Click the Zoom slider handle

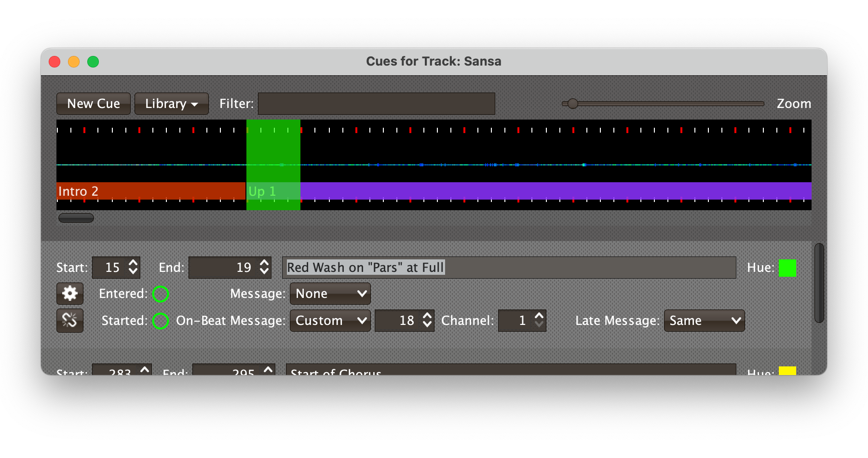point(572,104)
